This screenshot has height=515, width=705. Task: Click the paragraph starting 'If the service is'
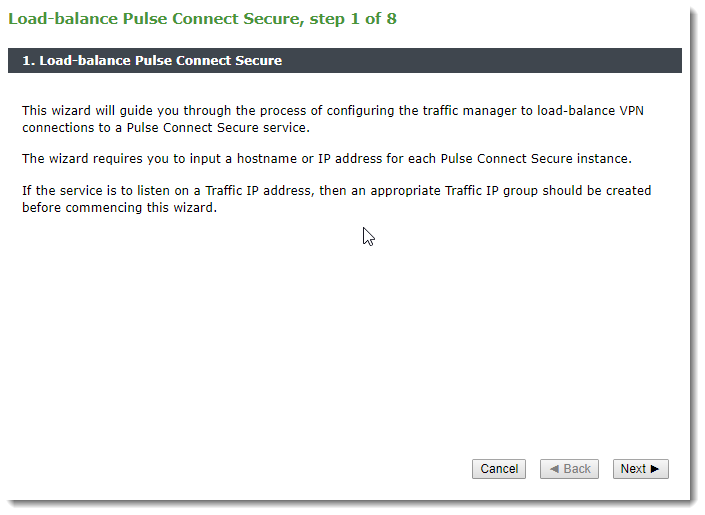click(336, 199)
